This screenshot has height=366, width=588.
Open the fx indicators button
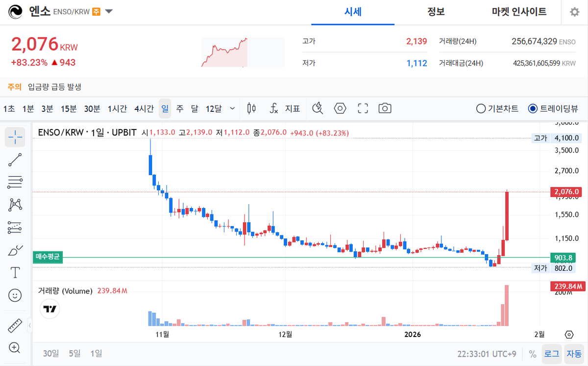[274, 108]
